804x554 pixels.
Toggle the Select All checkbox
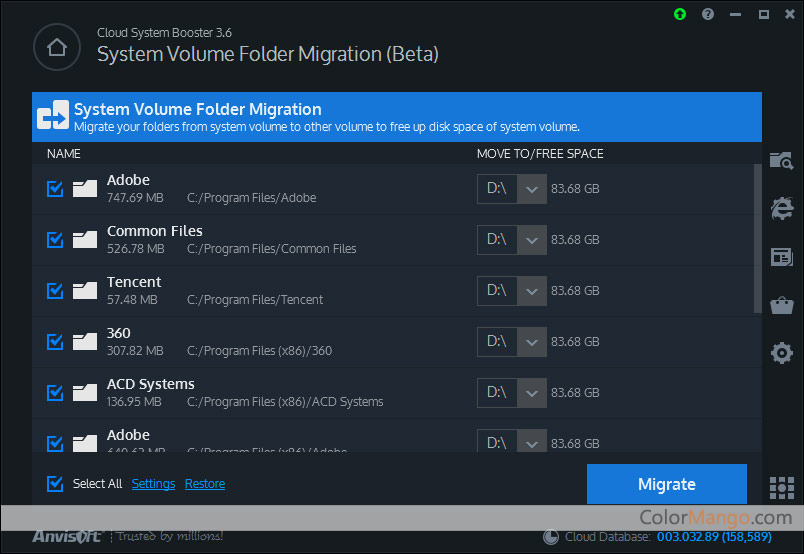pos(55,483)
